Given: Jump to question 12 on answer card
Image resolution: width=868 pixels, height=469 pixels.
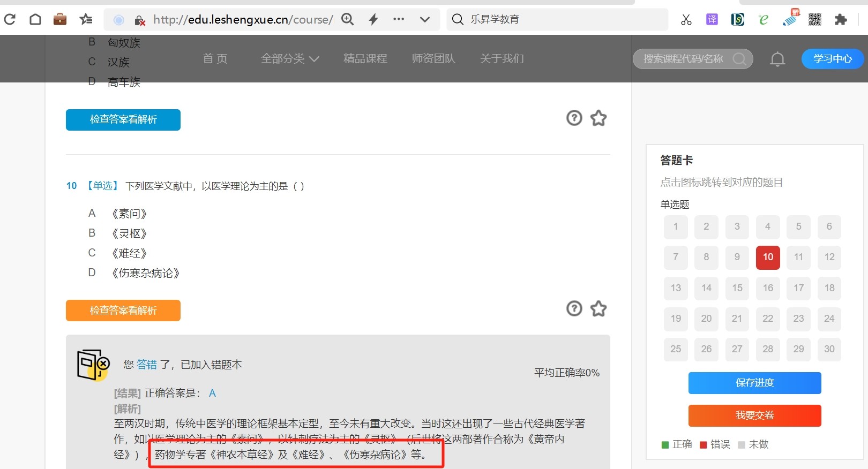Looking at the screenshot, I should coord(829,257).
